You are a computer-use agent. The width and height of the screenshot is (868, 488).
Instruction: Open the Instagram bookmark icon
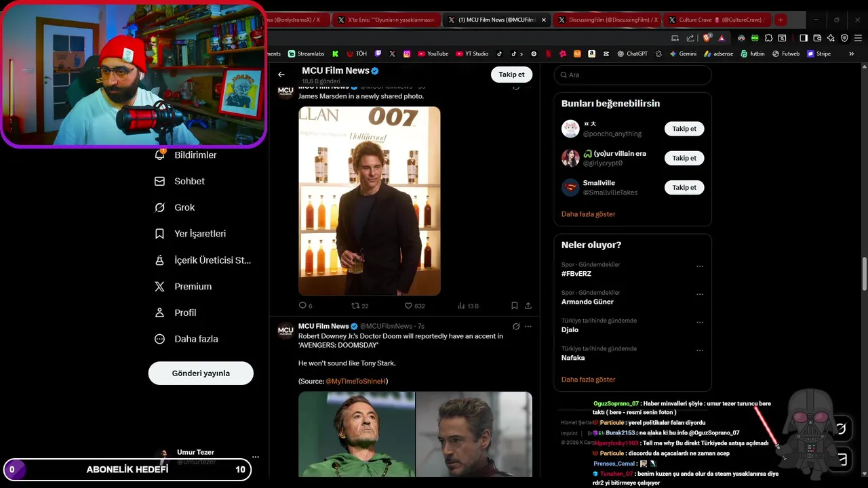point(407,54)
